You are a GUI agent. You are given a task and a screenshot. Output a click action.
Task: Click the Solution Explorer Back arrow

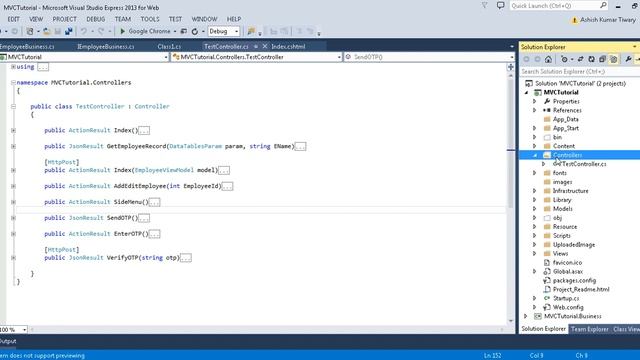[527, 59]
